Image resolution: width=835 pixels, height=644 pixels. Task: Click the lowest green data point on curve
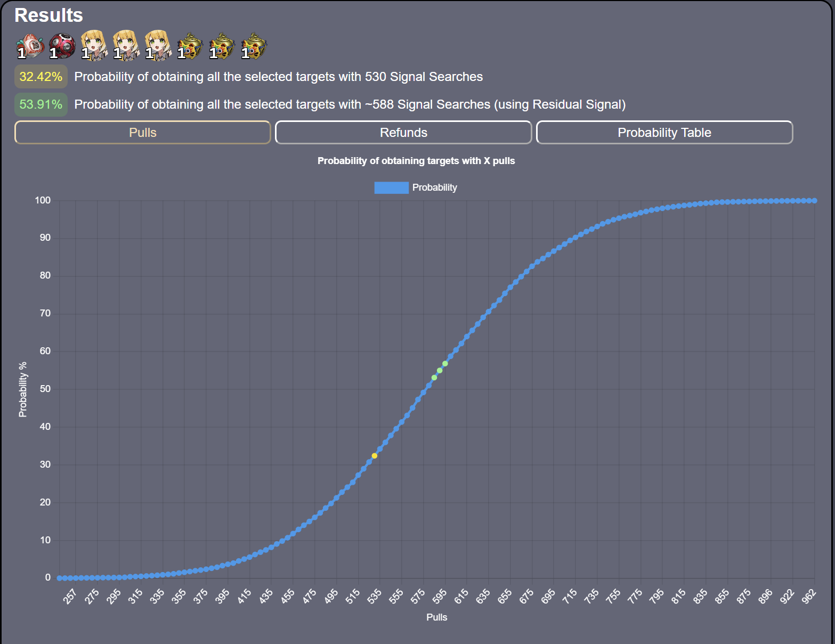click(x=434, y=378)
